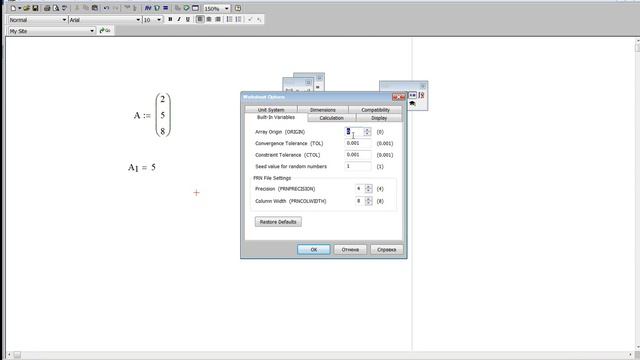Open Print Preview from the toolbar
The width and height of the screenshot is (640, 360).
click(x=56, y=8)
